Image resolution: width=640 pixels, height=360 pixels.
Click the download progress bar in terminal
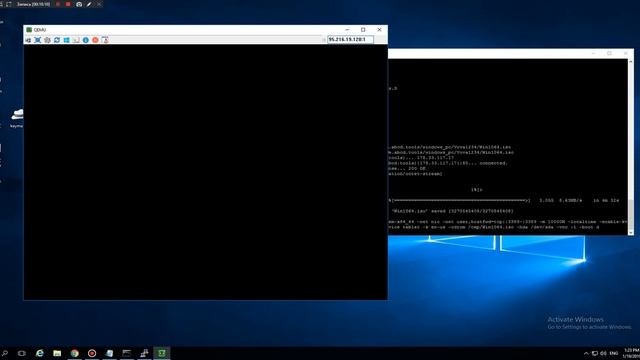460,200
